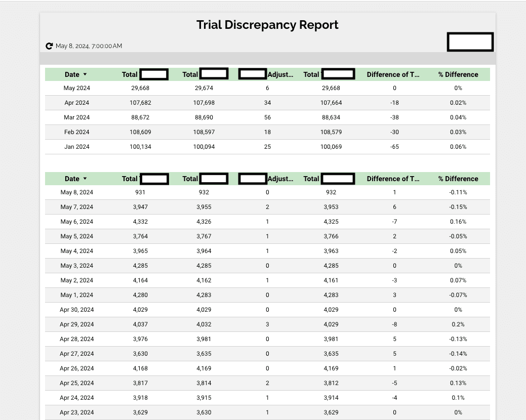Select the monthly table '% Difference' column header
Viewport: 526px width, 420px height.
point(458,74)
